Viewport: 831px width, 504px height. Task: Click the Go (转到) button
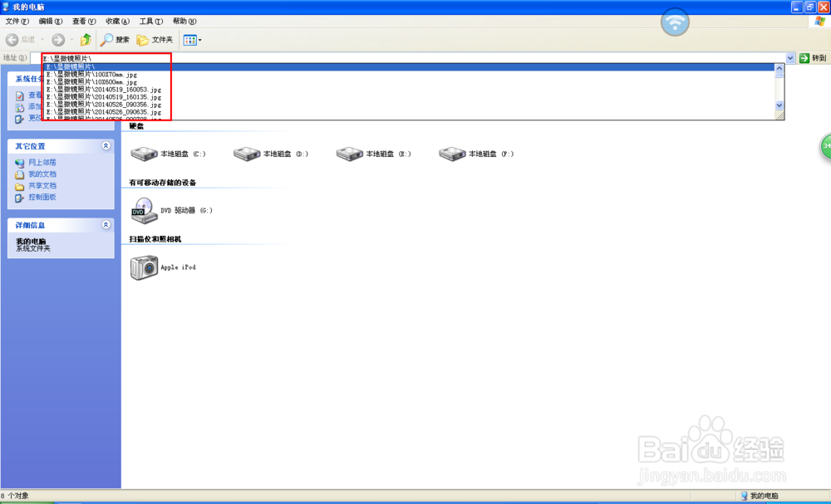(813, 57)
